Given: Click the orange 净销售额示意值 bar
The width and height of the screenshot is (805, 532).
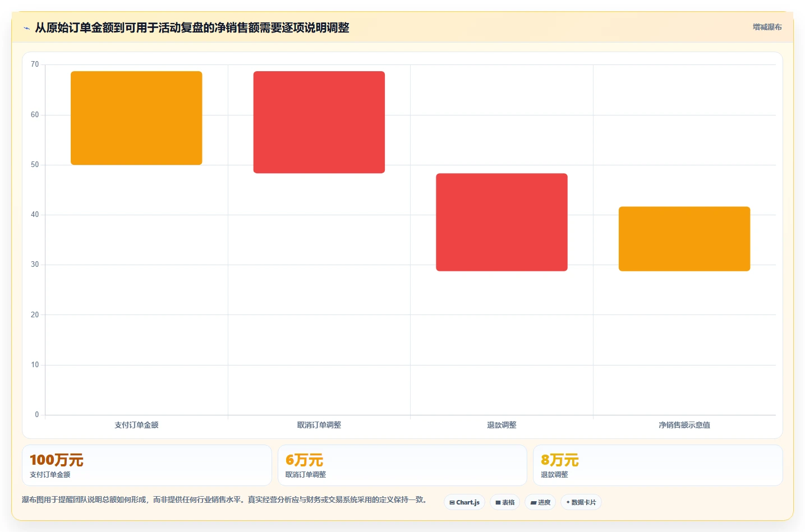Looking at the screenshot, I should click(684, 239).
